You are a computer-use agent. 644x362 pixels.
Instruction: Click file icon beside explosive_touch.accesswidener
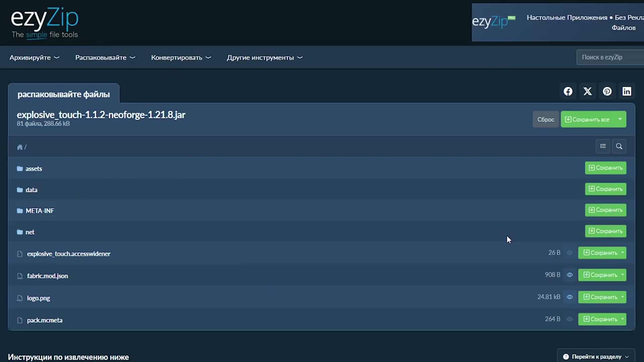point(20,254)
